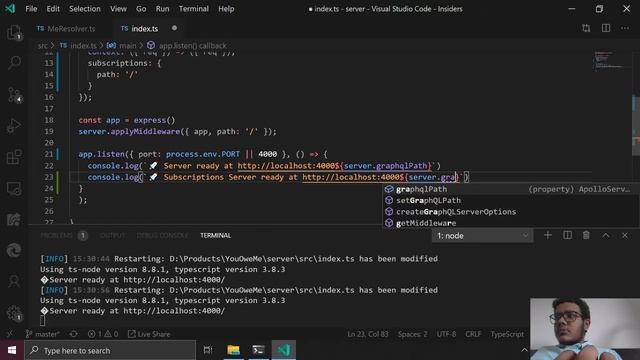The image size is (640, 360).
Task: Open errors and warnings in status bar
Action: point(103,334)
